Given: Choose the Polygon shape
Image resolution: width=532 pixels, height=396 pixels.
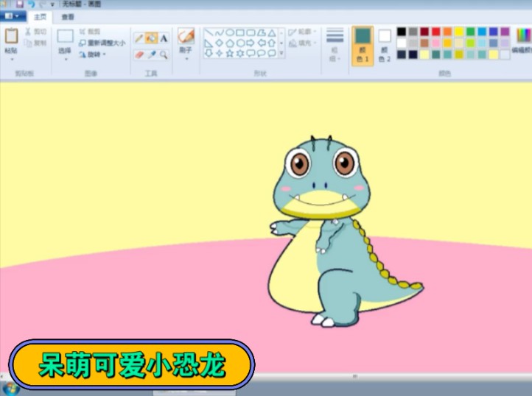Looking at the screenshot, I should (262, 32).
